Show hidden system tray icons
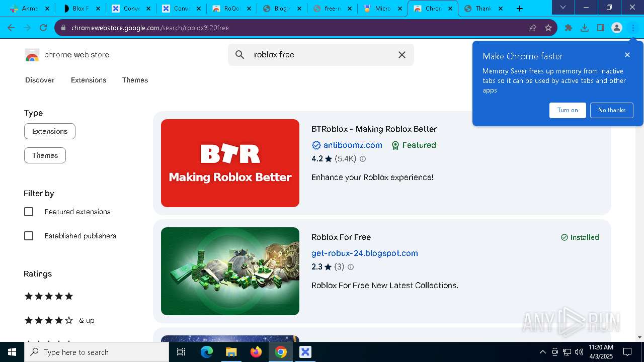Viewport: 644px width, 362px height. (x=542, y=352)
